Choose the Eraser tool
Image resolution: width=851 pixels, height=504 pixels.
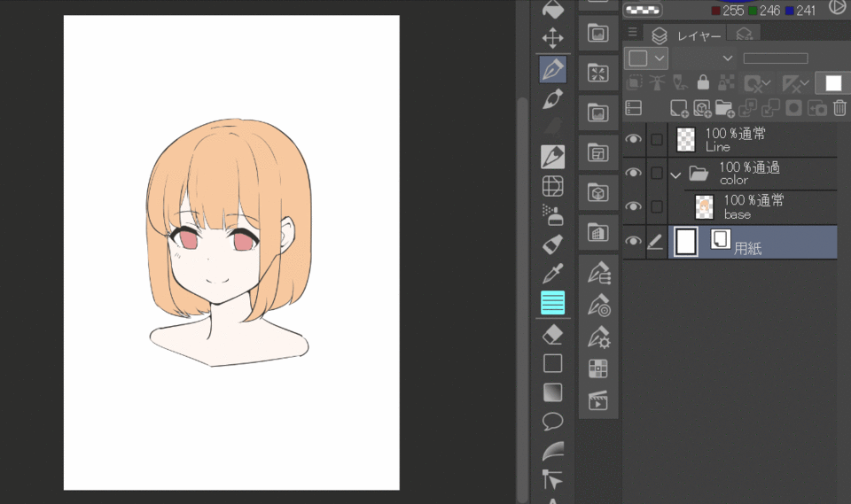tap(553, 334)
